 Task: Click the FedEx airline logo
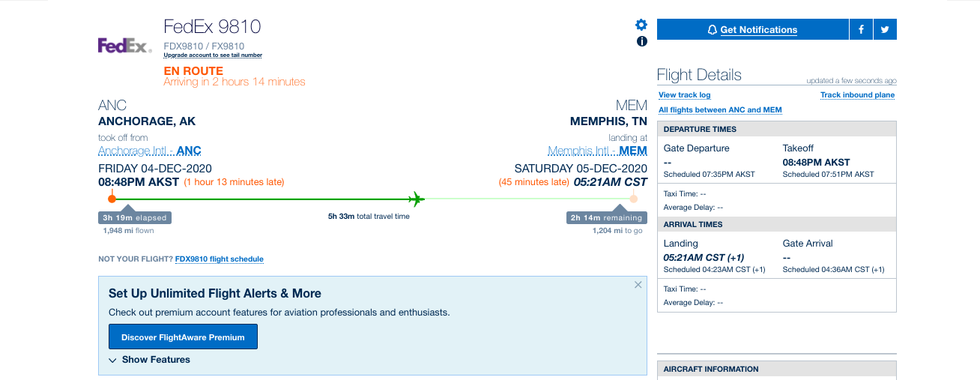pyautogui.click(x=124, y=46)
